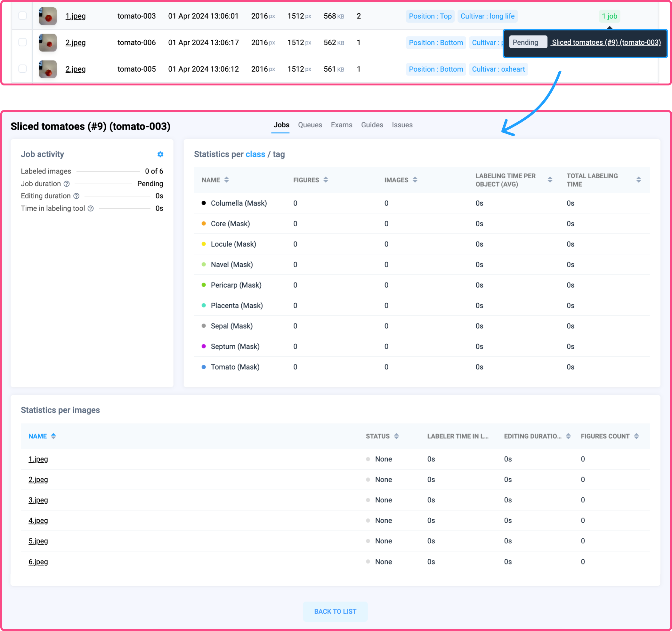Switch to the Queues tab
Viewport: 672px width, 631px height.
pyautogui.click(x=310, y=125)
